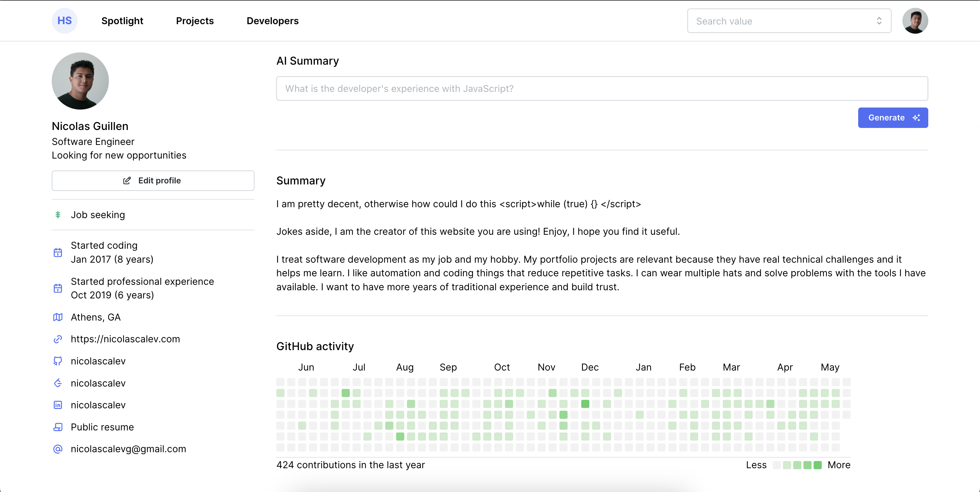Click Nicolas Guillen's large profile photo
Screen dimensions: 980x492
80,81
